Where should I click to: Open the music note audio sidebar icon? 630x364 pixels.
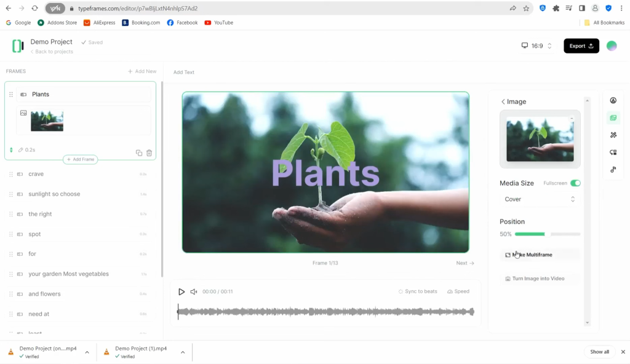pyautogui.click(x=613, y=170)
